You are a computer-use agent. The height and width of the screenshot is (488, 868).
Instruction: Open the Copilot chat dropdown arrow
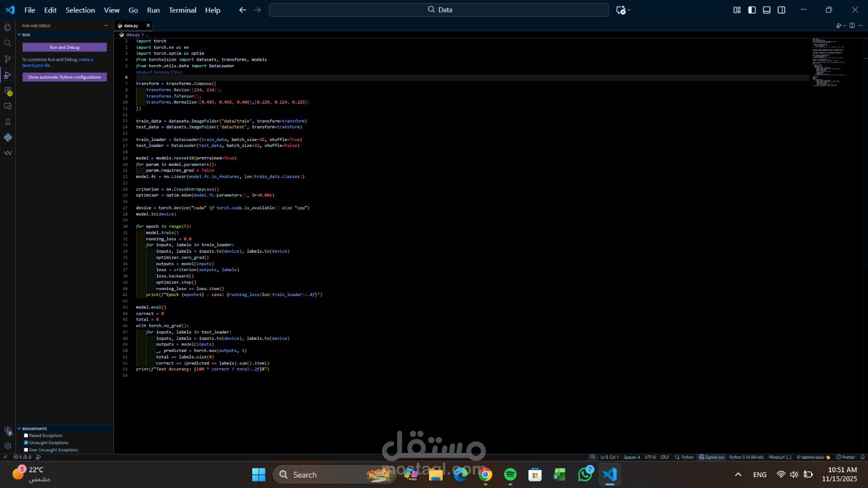tap(629, 10)
